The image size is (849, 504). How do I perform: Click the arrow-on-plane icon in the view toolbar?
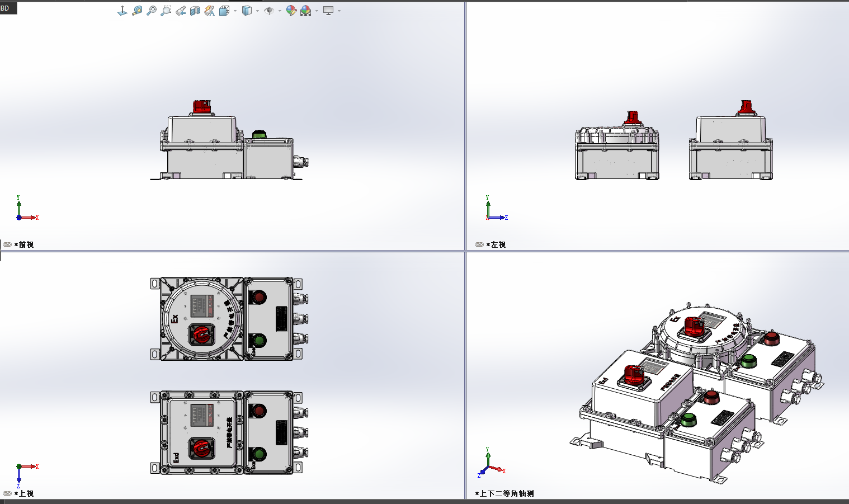coord(122,11)
